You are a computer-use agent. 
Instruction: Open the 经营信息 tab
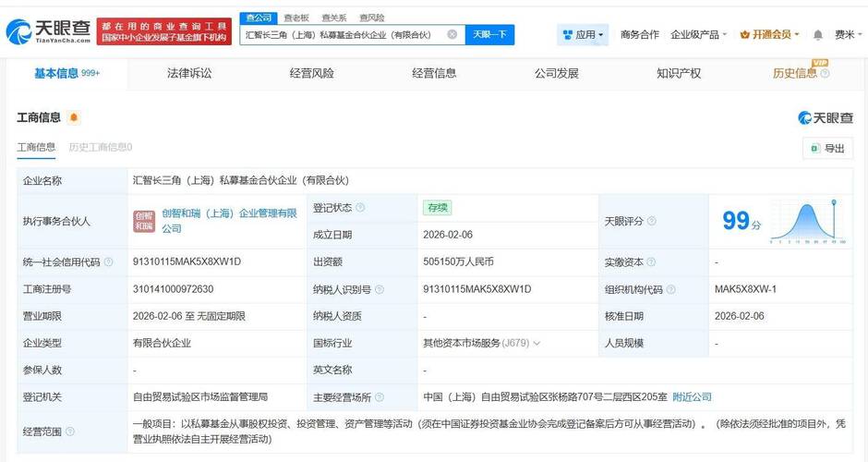tap(434, 74)
